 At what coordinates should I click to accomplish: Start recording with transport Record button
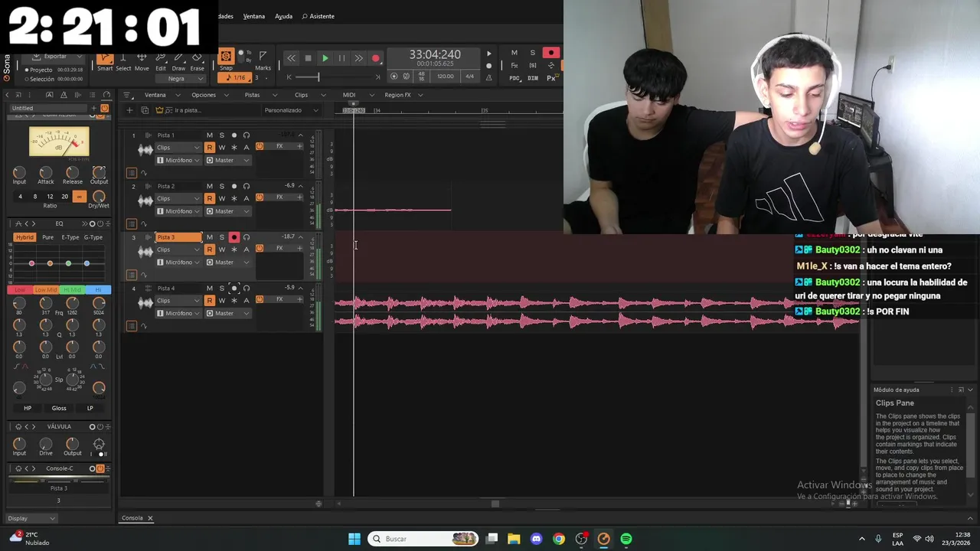click(375, 58)
